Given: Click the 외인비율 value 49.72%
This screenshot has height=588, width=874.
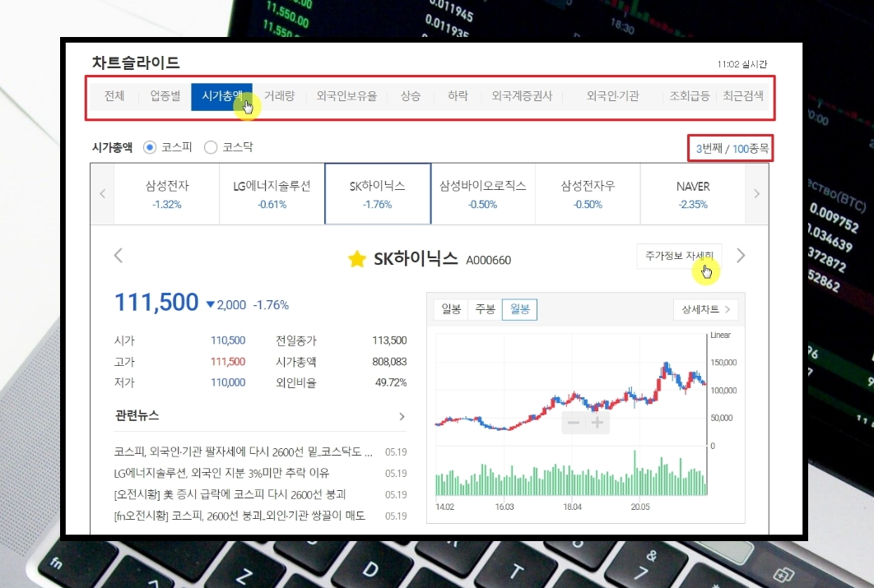Looking at the screenshot, I should [391, 382].
